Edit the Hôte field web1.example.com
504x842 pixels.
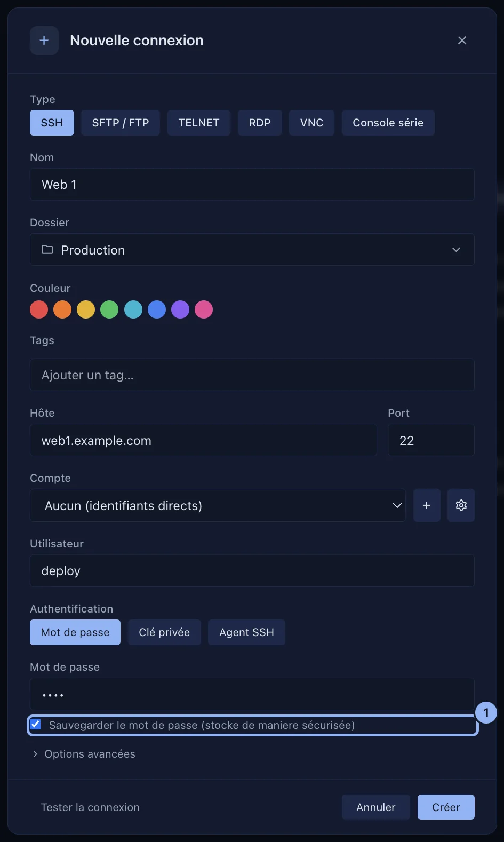[203, 440]
